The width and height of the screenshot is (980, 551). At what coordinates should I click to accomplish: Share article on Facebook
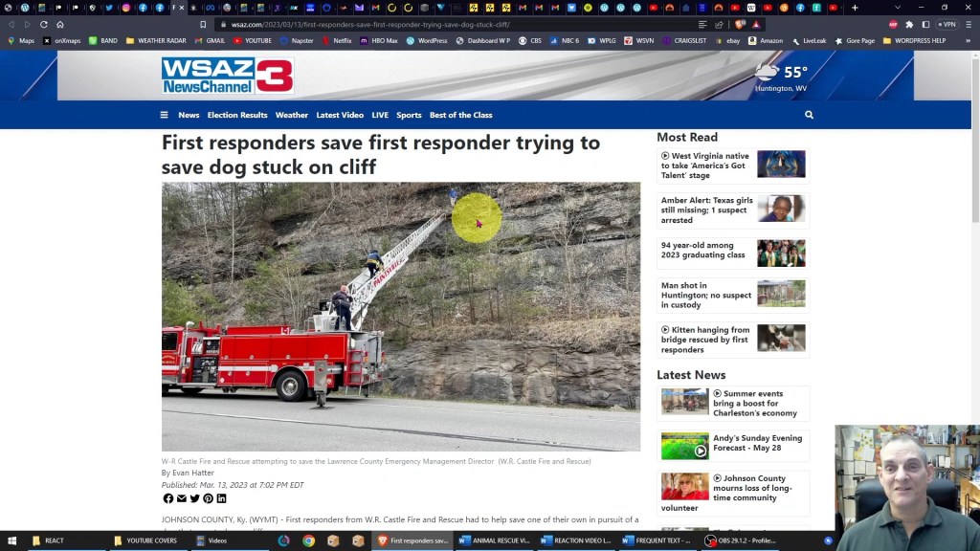pyautogui.click(x=168, y=498)
